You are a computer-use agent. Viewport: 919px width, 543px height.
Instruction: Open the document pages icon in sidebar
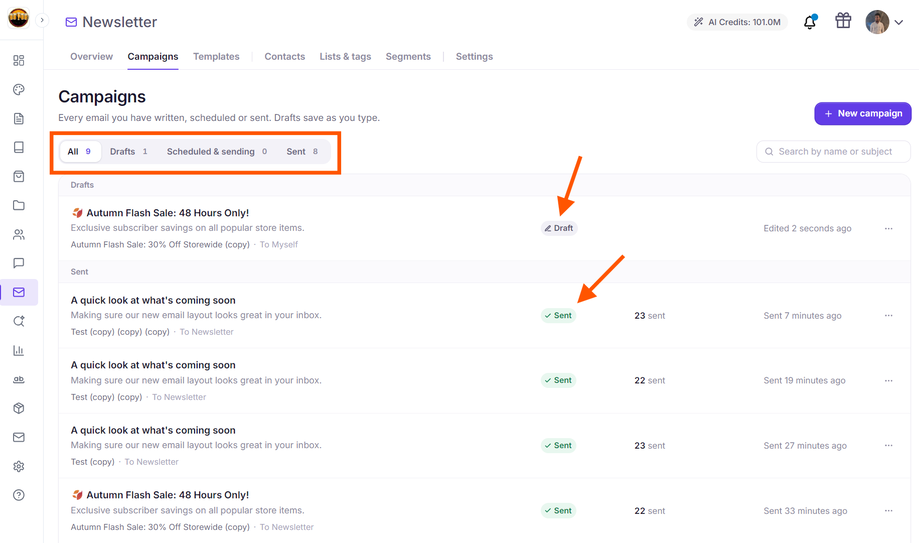[x=19, y=118]
